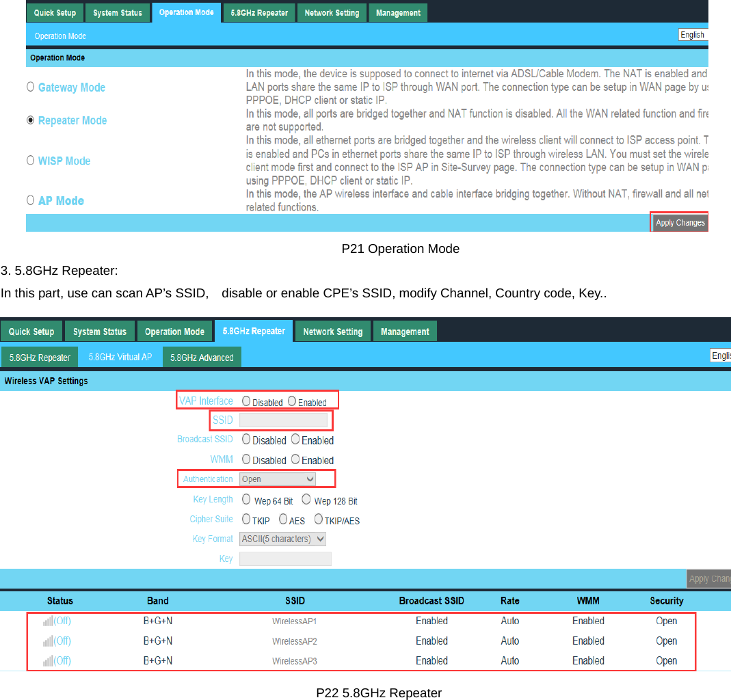Open the Key Format dropdown
731x700 pixels.
(282, 539)
